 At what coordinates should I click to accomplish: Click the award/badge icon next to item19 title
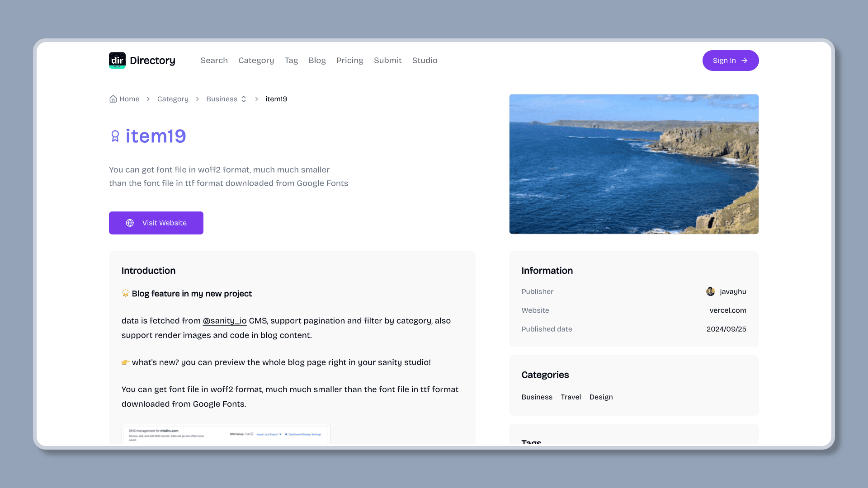coord(114,136)
